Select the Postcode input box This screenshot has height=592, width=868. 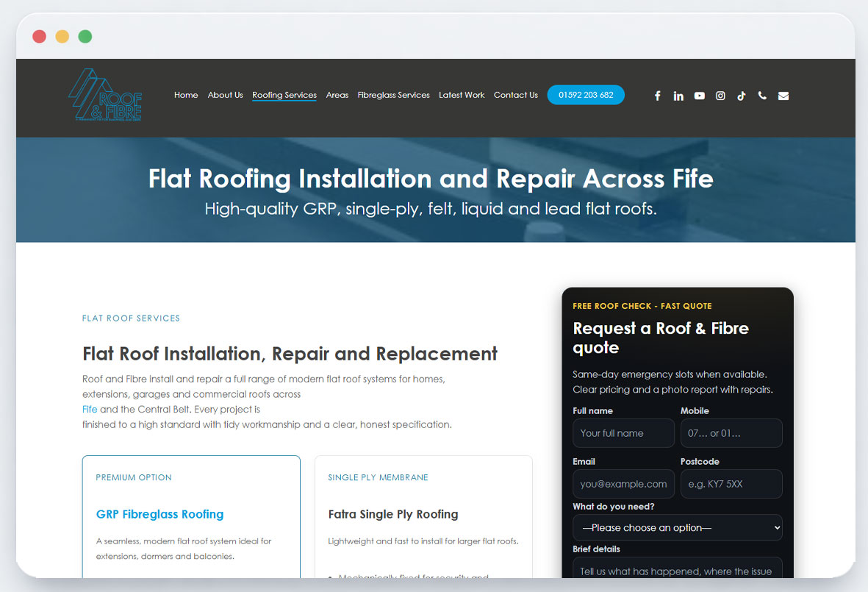coord(731,484)
